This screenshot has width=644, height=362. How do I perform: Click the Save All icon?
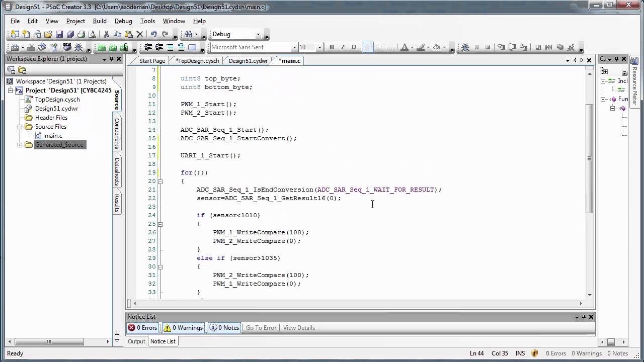[70, 34]
